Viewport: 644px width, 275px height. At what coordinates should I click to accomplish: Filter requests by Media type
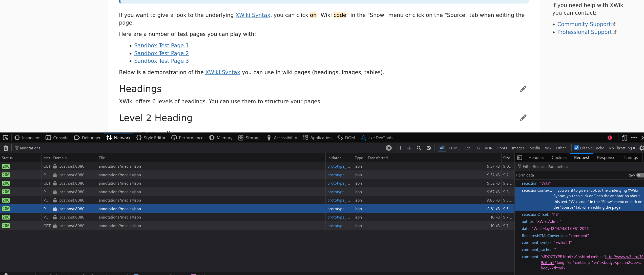pos(535,148)
